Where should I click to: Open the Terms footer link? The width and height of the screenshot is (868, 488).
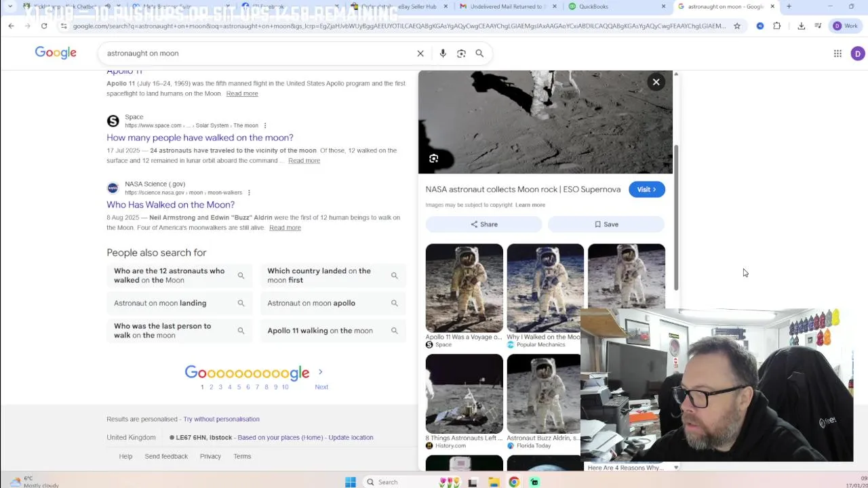tap(242, 456)
